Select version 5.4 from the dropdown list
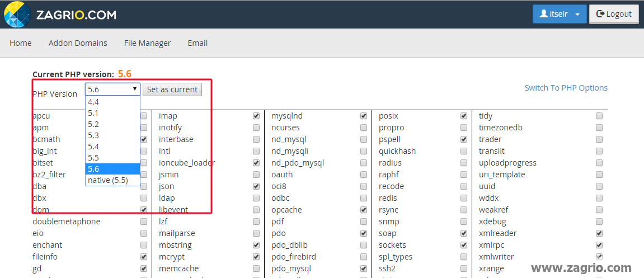 112,147
